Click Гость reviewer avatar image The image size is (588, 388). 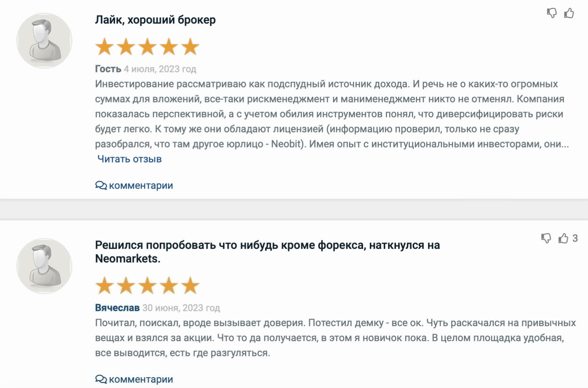[x=44, y=41]
